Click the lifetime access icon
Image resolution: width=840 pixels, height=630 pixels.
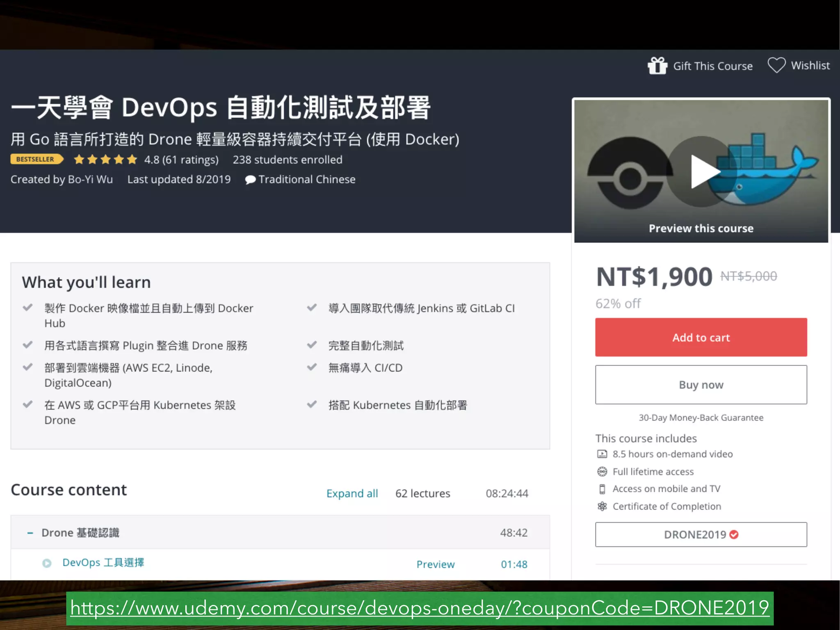(602, 472)
